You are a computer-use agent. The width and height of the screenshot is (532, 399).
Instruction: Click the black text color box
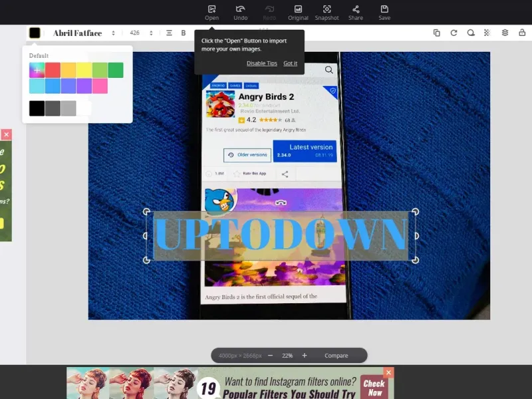pos(35,33)
